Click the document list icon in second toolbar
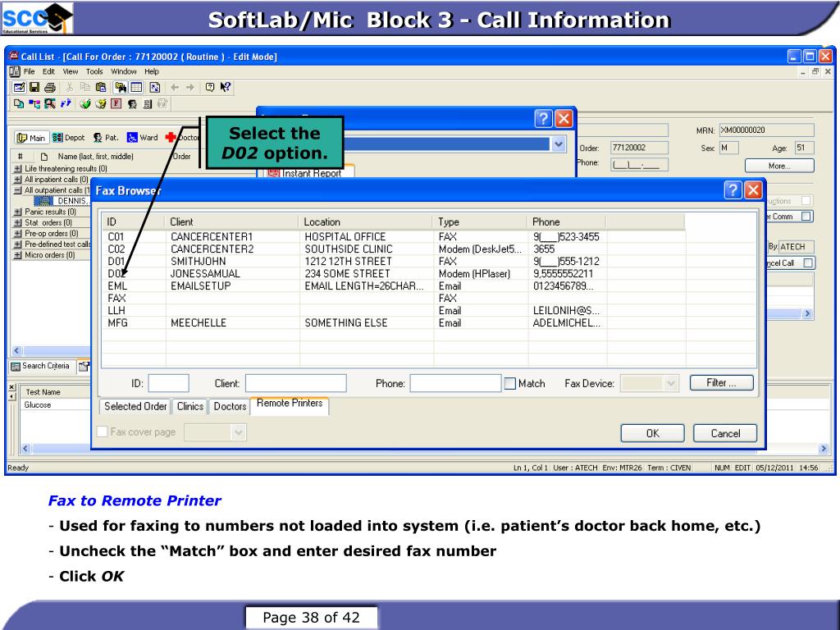The width and height of the screenshot is (840, 630). point(148,103)
